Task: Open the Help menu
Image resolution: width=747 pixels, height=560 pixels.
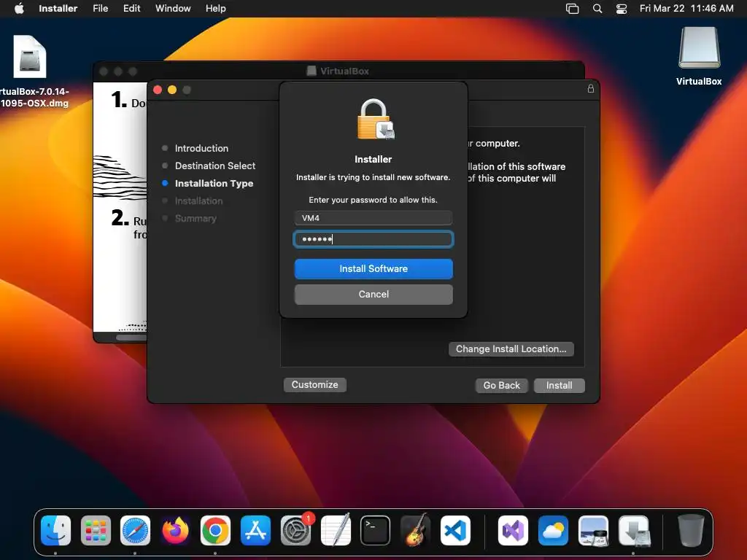Action: tap(215, 9)
